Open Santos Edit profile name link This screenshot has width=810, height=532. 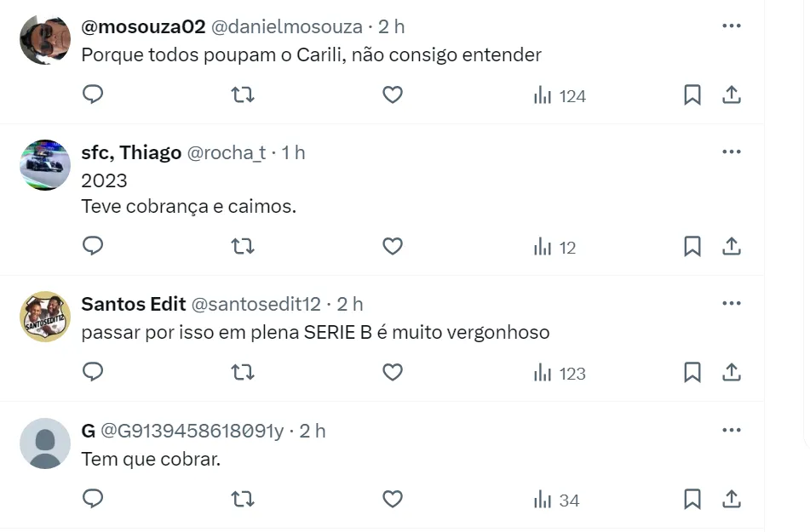pos(133,304)
